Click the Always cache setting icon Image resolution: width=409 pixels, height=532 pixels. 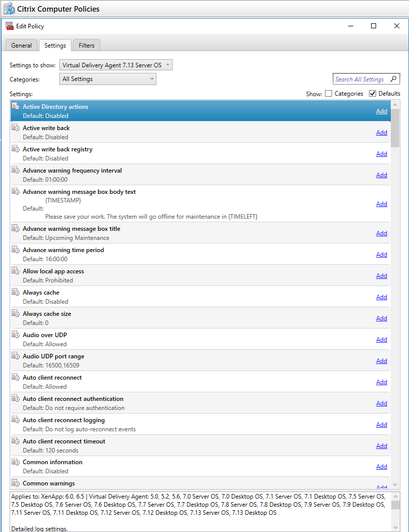pyautogui.click(x=16, y=292)
